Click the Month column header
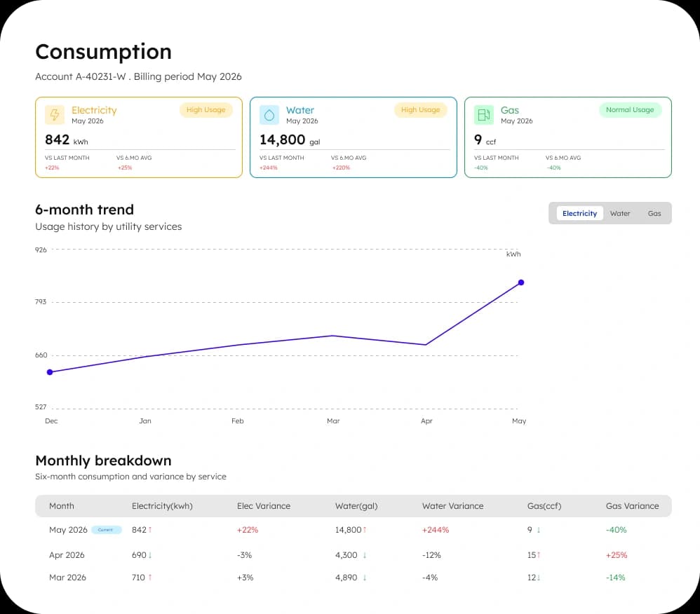Image resolution: width=700 pixels, height=614 pixels. click(x=62, y=506)
